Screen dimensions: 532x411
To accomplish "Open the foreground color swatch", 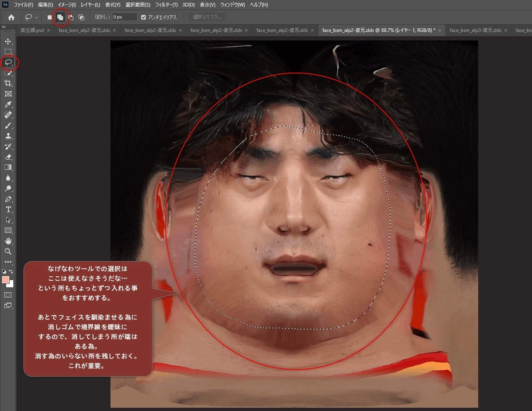I will pyautogui.click(x=6, y=280).
